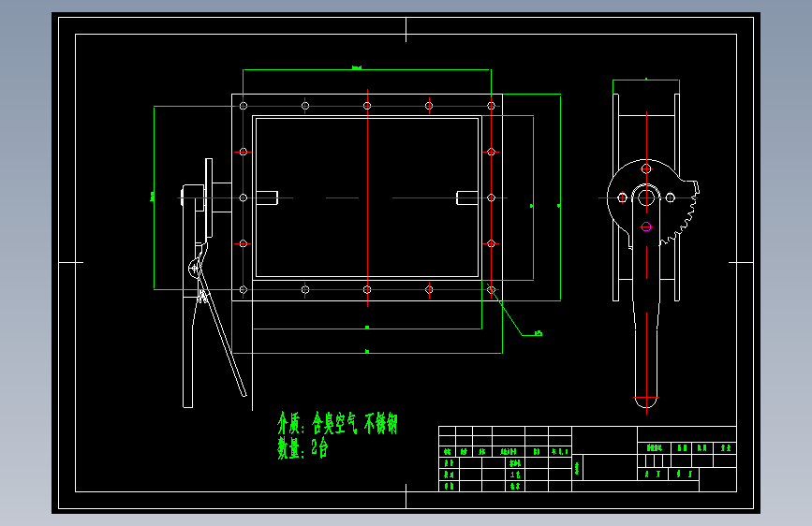Select the top bolt hole on the sector plate
The width and height of the screenshot is (812, 526).
(646, 168)
